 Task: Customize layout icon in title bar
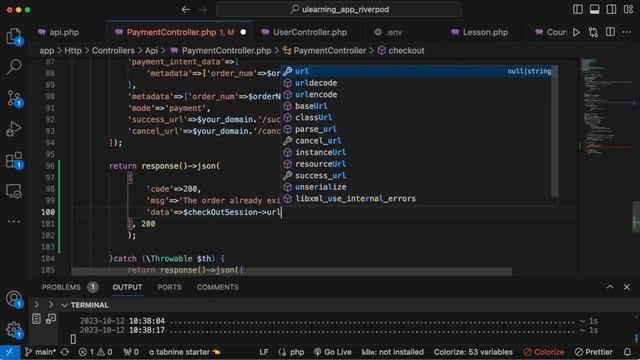628,9
